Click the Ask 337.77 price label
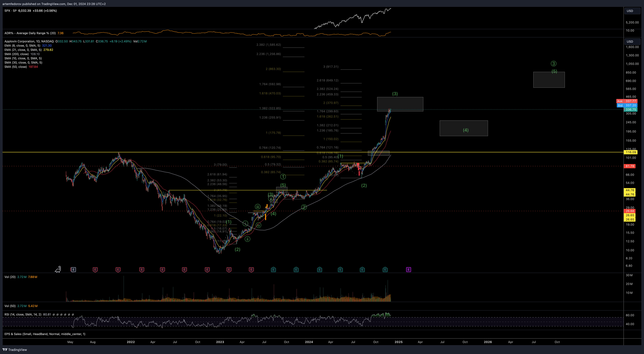This screenshot has width=644, height=354. click(627, 101)
